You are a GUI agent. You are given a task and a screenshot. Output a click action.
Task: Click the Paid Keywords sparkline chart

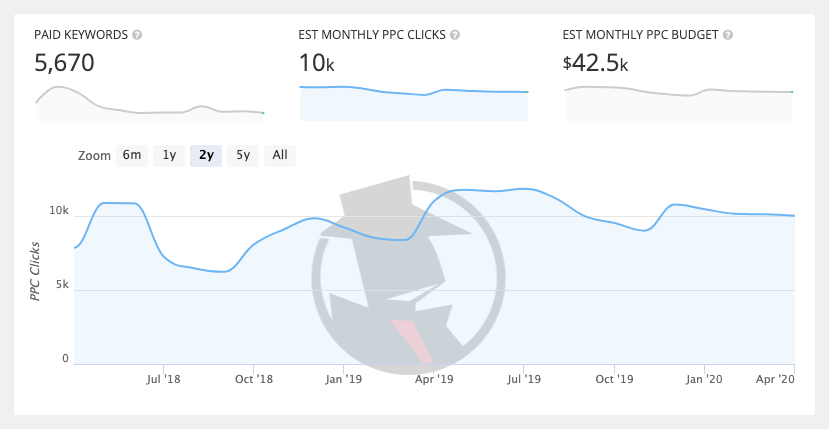[x=150, y=103]
